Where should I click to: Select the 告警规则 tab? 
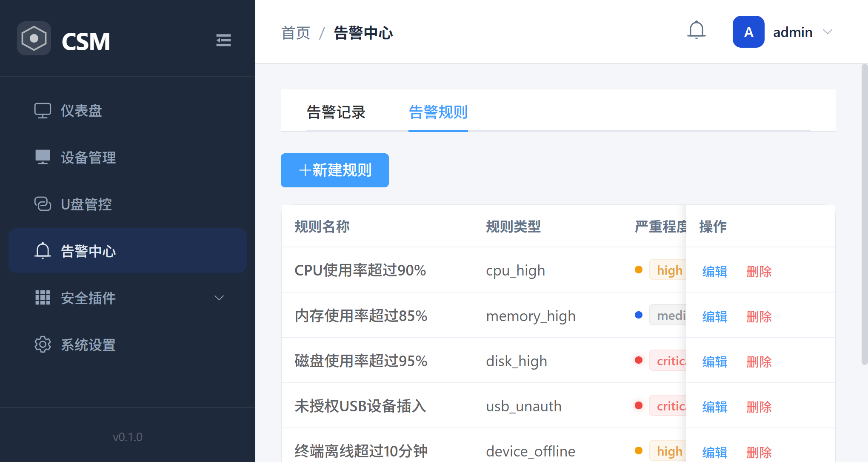tap(438, 112)
